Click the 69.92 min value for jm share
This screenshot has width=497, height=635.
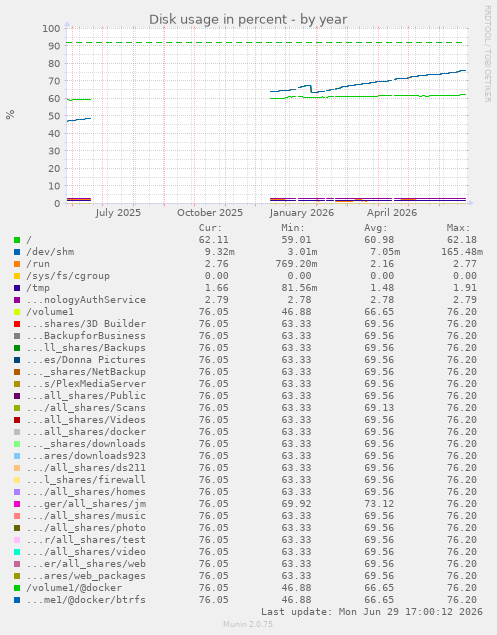point(296,504)
